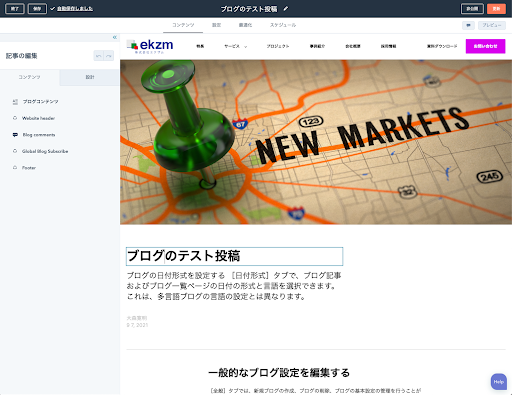Click the NEW MARKETS featured image
The width and height of the screenshot is (512, 395).
click(316, 142)
